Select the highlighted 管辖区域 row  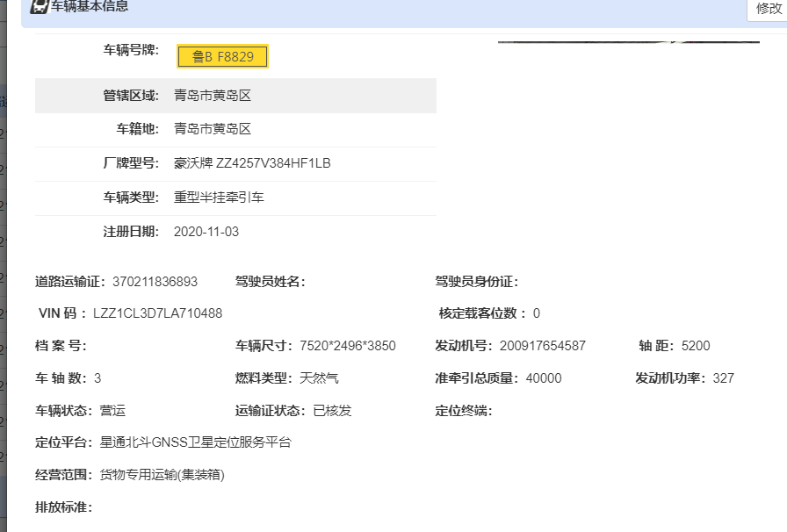tap(235, 96)
